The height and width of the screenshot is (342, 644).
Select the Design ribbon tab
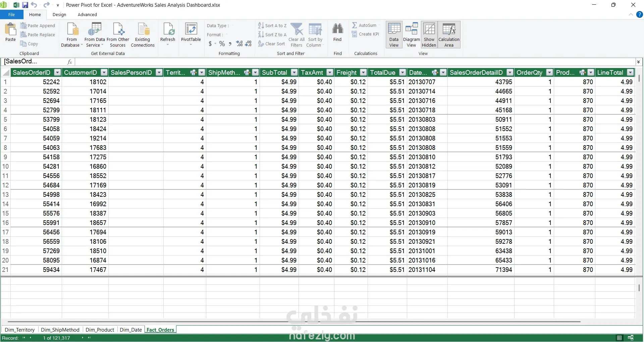click(x=59, y=14)
